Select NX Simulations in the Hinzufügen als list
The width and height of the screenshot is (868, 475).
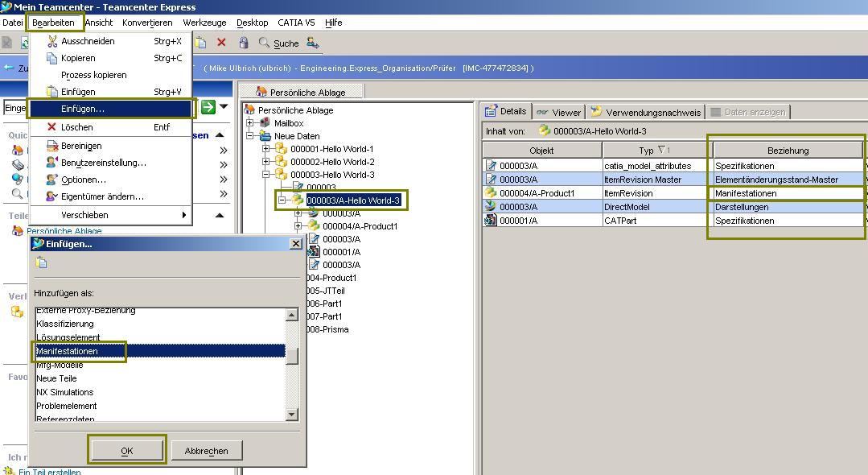[x=161, y=392]
